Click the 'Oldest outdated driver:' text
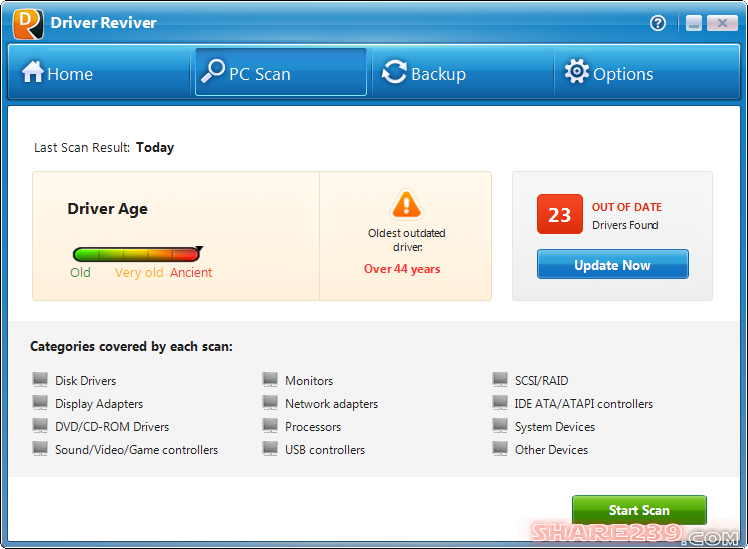Image resolution: width=748 pixels, height=549 pixels. 406,240
